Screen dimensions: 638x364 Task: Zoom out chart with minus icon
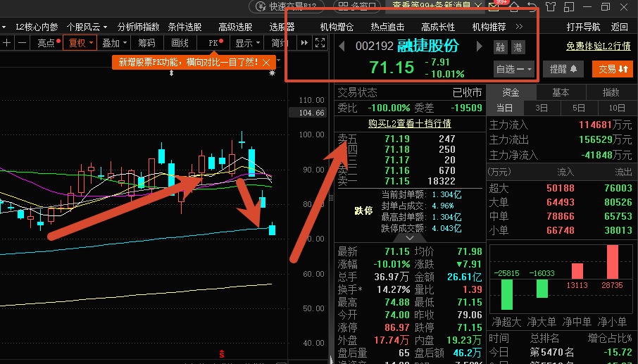pyautogui.click(x=23, y=43)
